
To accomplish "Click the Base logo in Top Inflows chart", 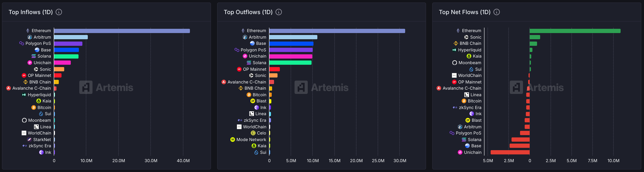I will point(37,50).
